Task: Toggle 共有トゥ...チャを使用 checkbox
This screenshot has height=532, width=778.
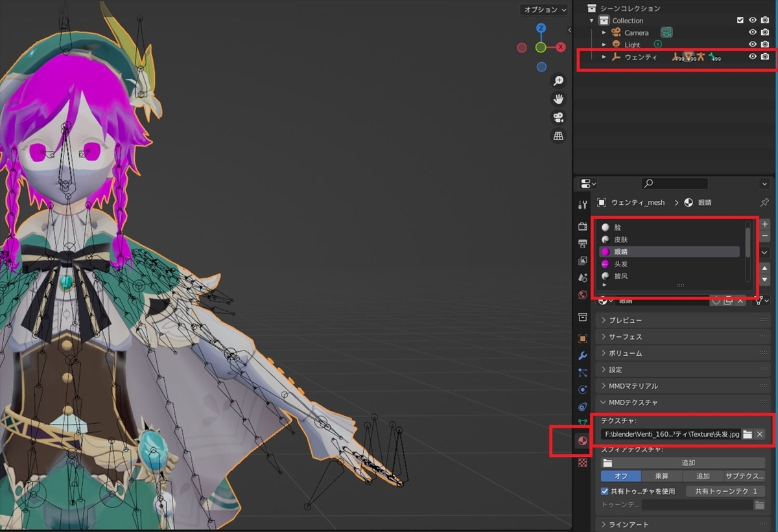Action: click(x=605, y=491)
